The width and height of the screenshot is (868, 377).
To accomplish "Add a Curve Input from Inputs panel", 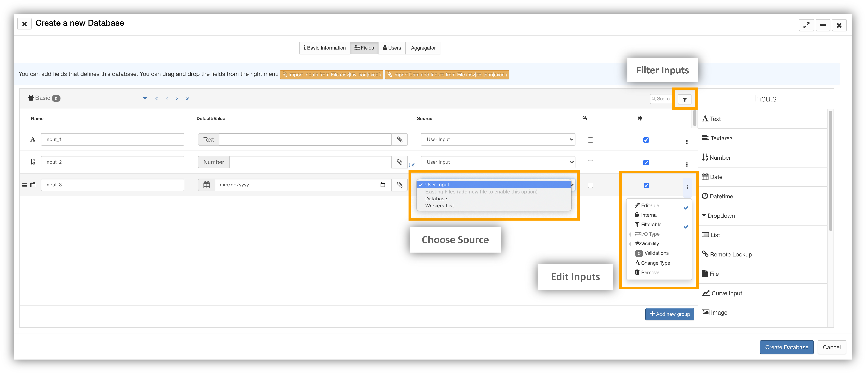I will pos(763,293).
